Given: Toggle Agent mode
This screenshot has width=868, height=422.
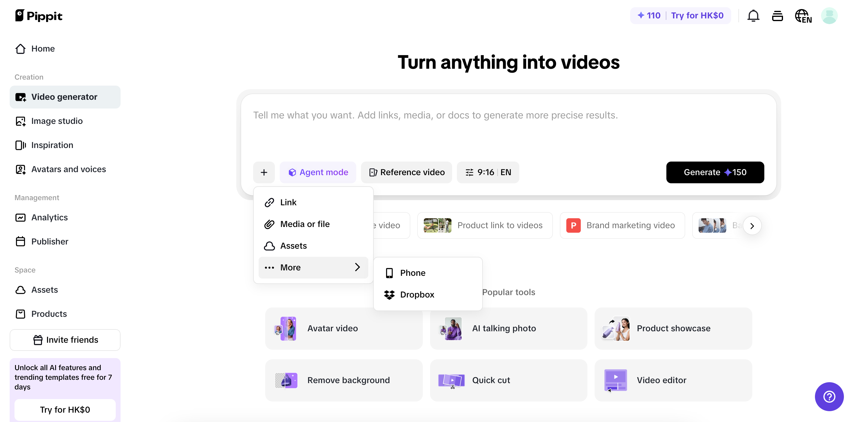Looking at the screenshot, I should tap(318, 172).
